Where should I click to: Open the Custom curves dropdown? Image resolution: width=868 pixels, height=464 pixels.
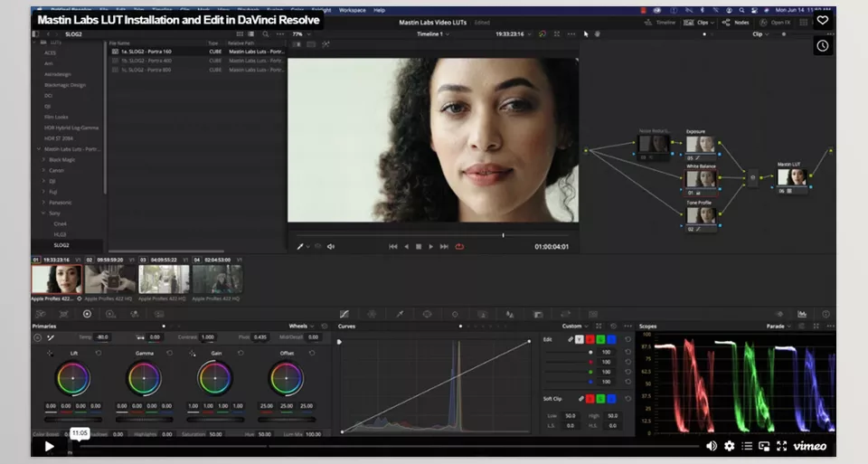pyautogui.click(x=575, y=327)
